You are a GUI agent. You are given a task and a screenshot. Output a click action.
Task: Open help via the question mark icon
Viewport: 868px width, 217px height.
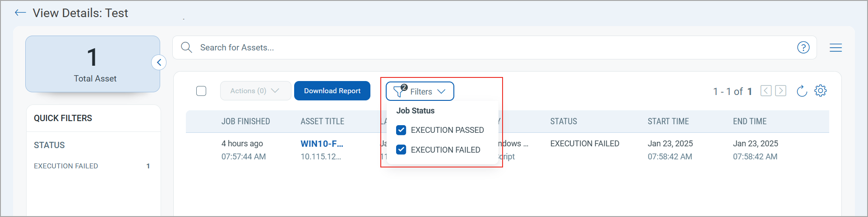point(803,47)
